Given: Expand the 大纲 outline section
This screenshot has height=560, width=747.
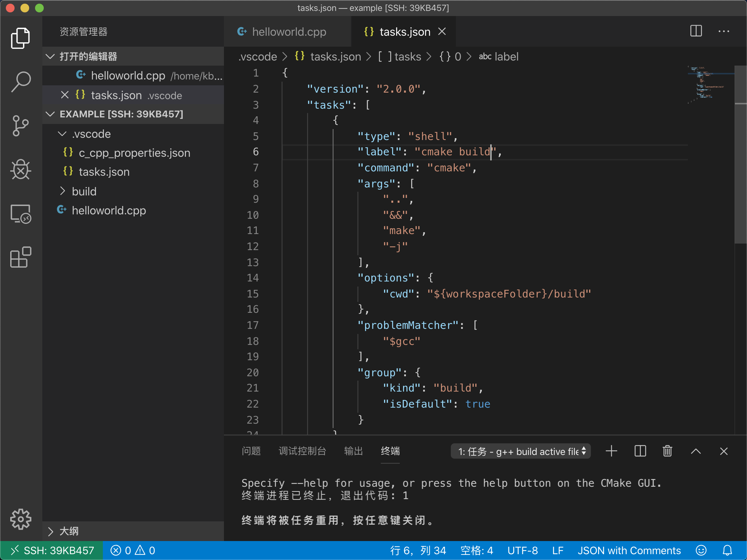Looking at the screenshot, I should pos(69,531).
